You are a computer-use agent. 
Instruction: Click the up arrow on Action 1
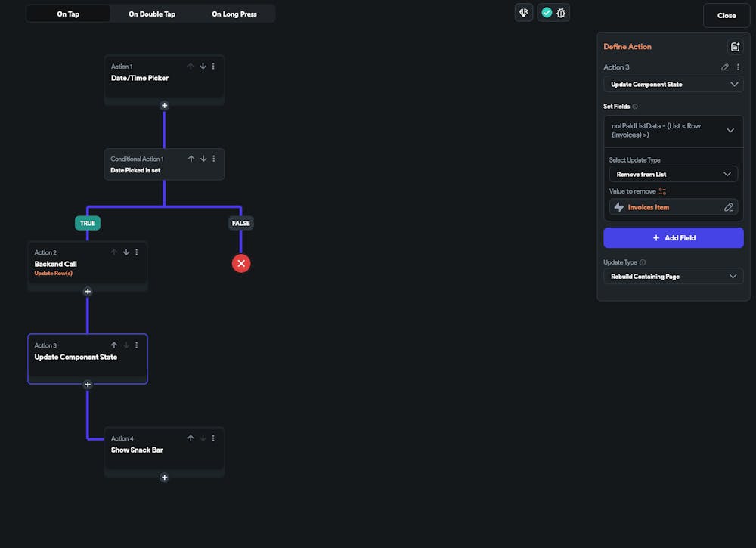pos(191,66)
